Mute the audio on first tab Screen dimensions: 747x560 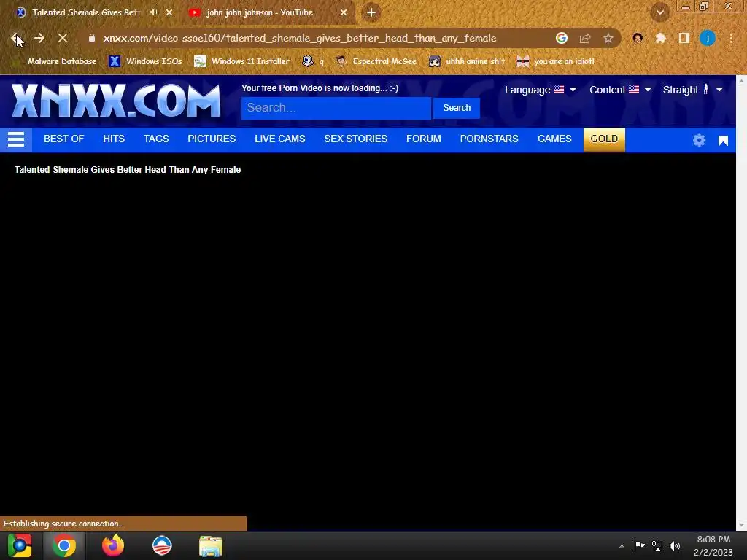(x=153, y=12)
